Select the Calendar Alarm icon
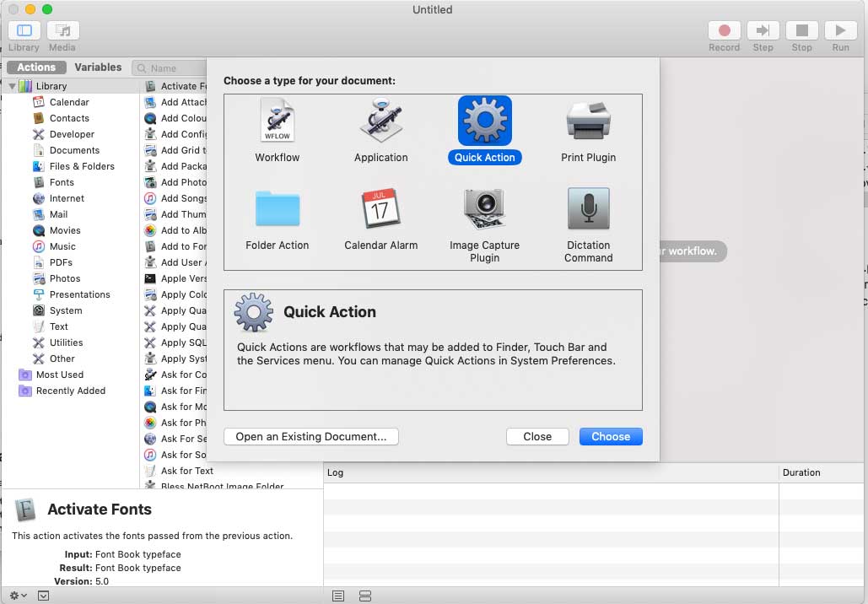 coord(380,209)
